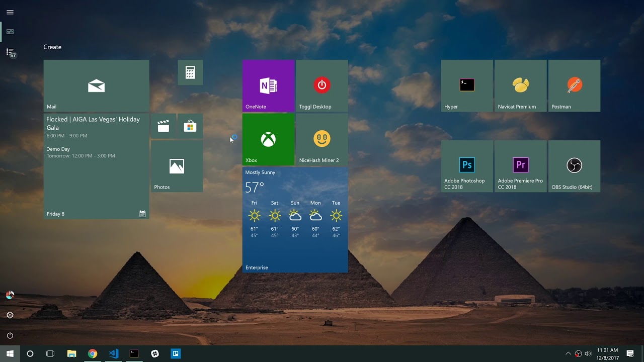The image size is (644, 362).
Task: Open Cortana circle on taskbar
Action: [30, 353]
